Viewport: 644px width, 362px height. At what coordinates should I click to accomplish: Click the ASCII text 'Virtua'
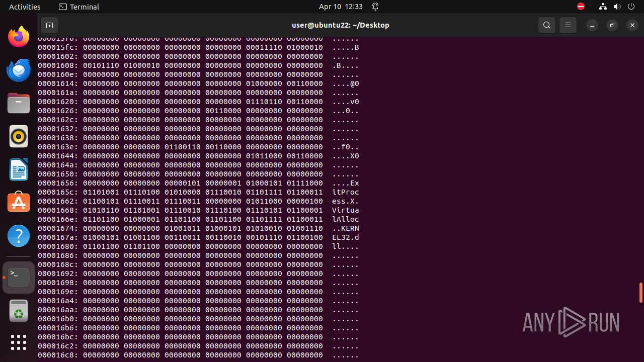345,210
